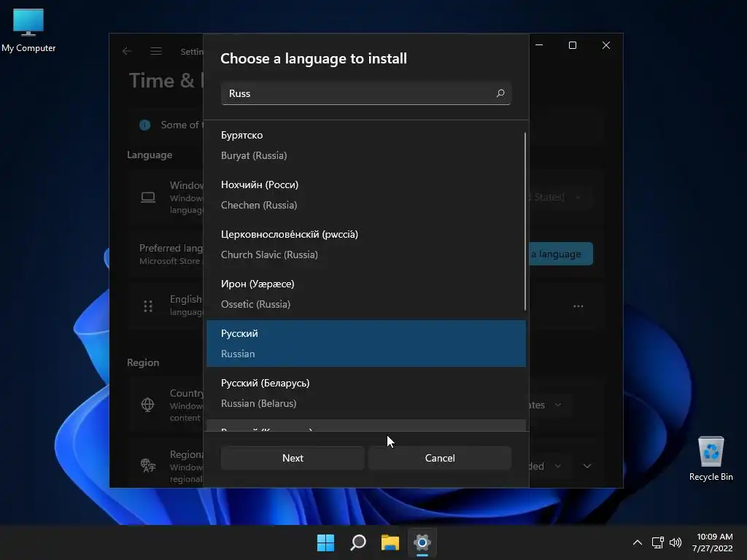The height and width of the screenshot is (560, 747).
Task: Click the language list scrollbar
Action: (525, 222)
